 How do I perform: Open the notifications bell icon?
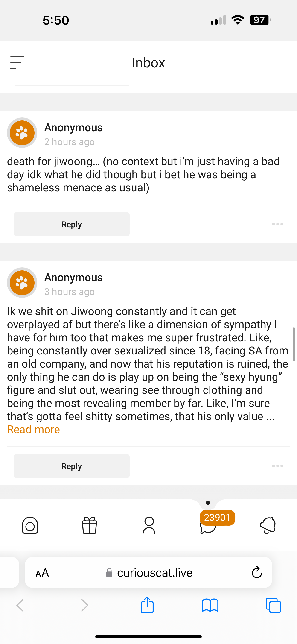pos(268,525)
